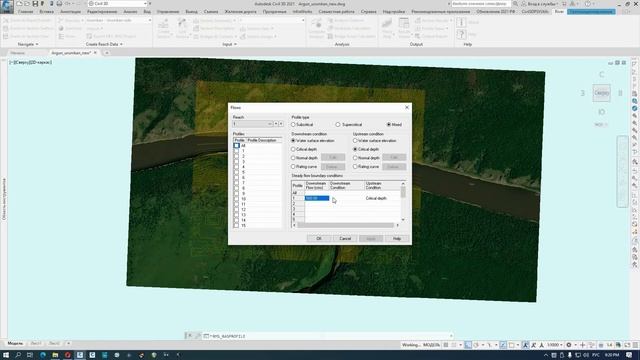This screenshot has width=640, height=360.
Task: Check the All profiles checkbox
Action: click(236, 145)
